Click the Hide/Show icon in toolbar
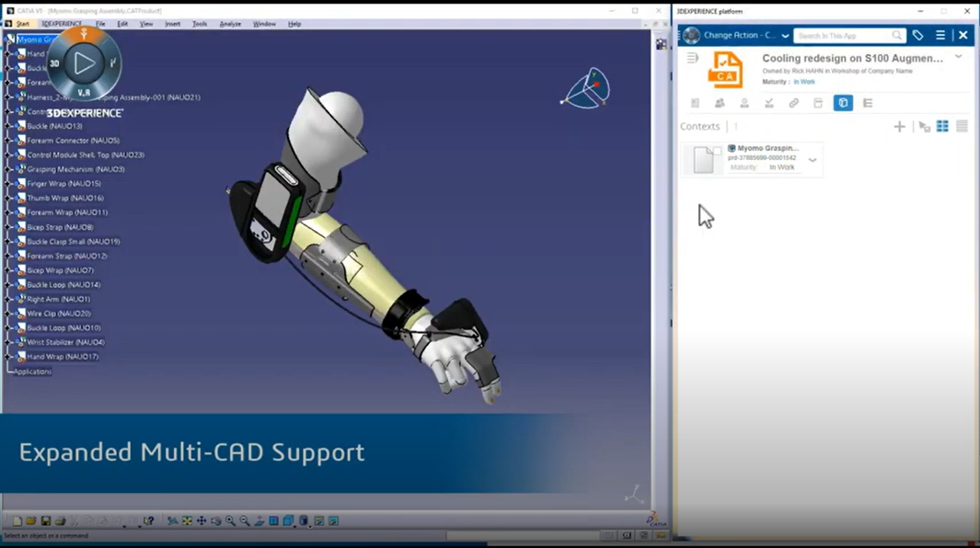 [x=319, y=520]
